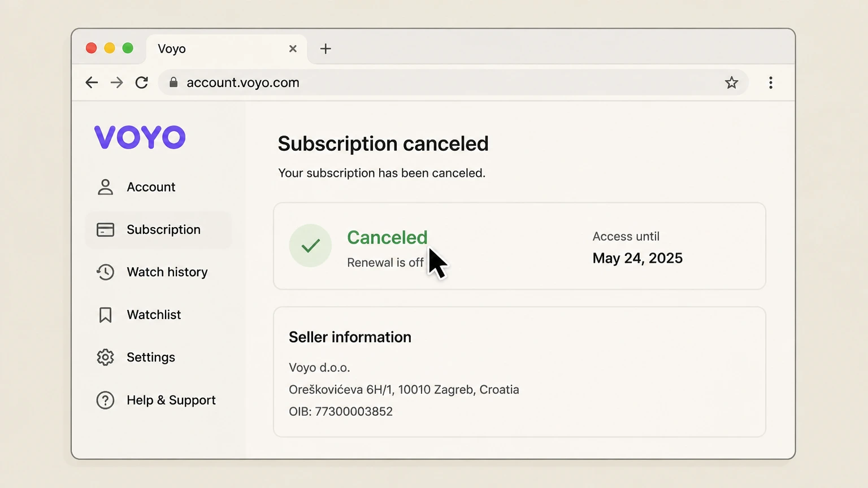Click the green checkmark status icon
Viewport: 868px width, 488px height.
pos(310,246)
